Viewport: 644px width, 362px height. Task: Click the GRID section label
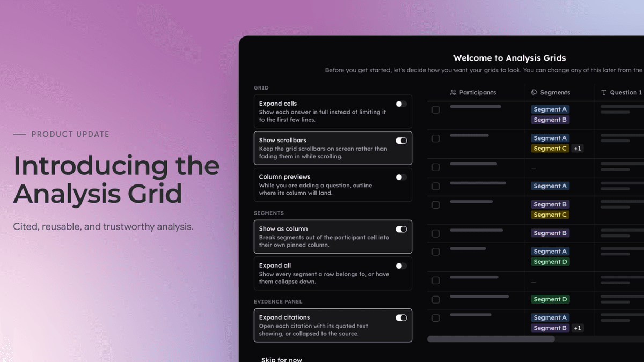click(x=261, y=87)
